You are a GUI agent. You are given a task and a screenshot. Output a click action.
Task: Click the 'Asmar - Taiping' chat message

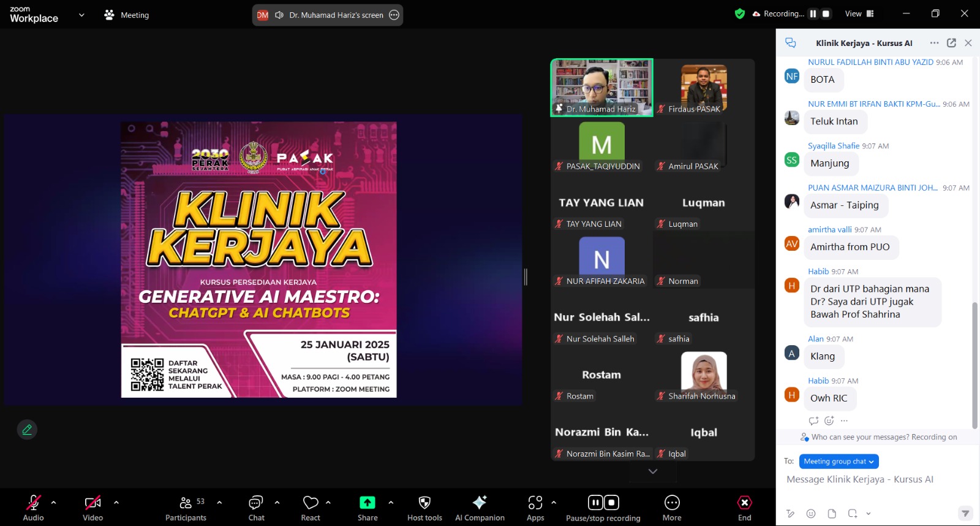[845, 205]
